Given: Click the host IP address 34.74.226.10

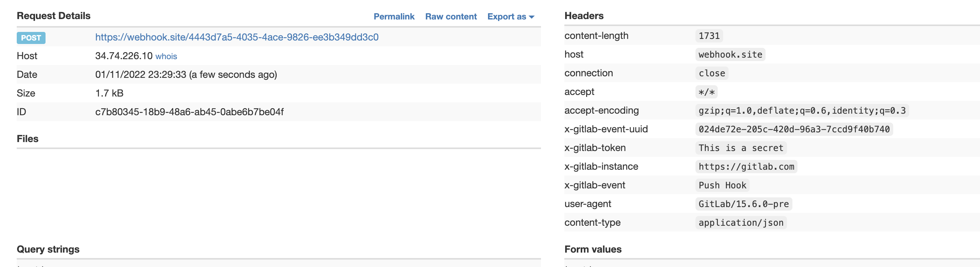Looking at the screenshot, I should pos(124,56).
